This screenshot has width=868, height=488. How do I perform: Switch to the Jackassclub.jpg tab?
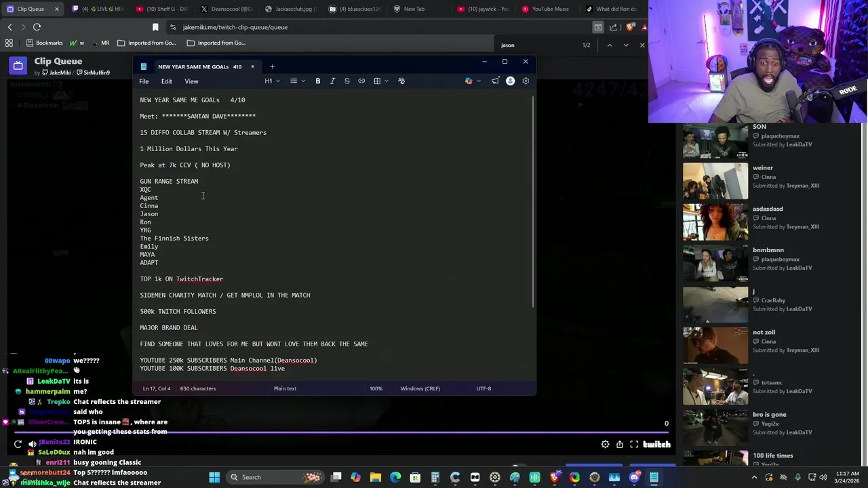click(x=292, y=9)
